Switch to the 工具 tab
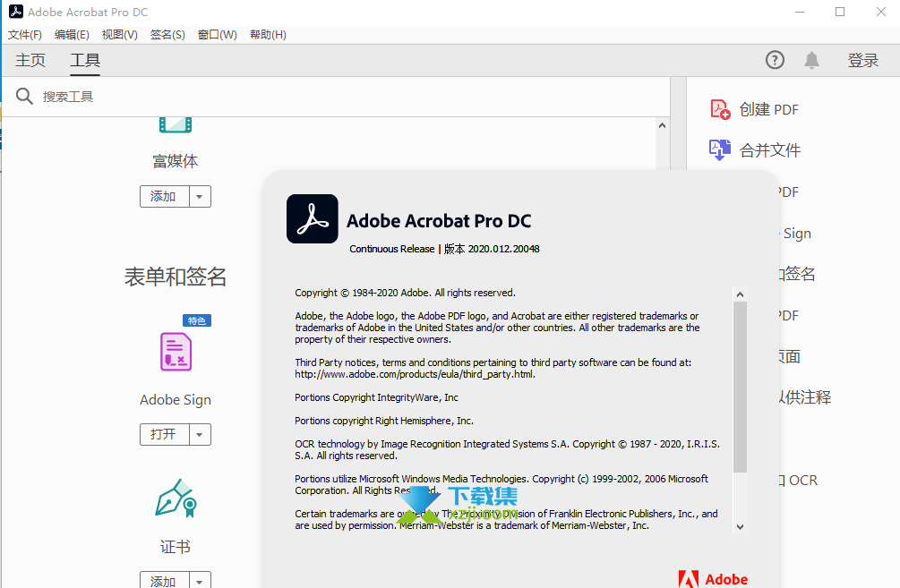This screenshot has height=588, width=900. pyautogui.click(x=85, y=60)
